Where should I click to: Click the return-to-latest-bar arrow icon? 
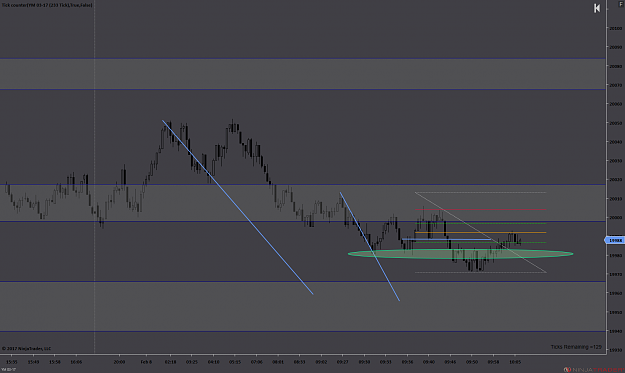(597, 8)
